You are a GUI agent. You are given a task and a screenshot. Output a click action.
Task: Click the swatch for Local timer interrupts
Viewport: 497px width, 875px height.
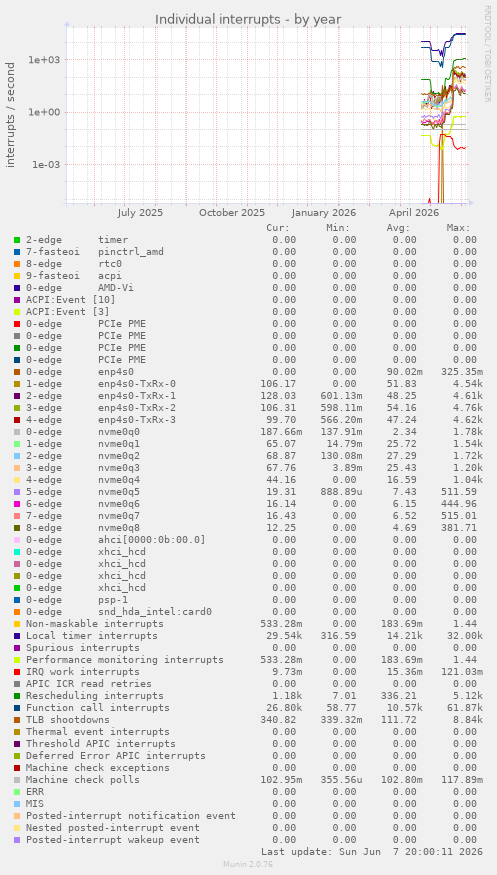17,636
